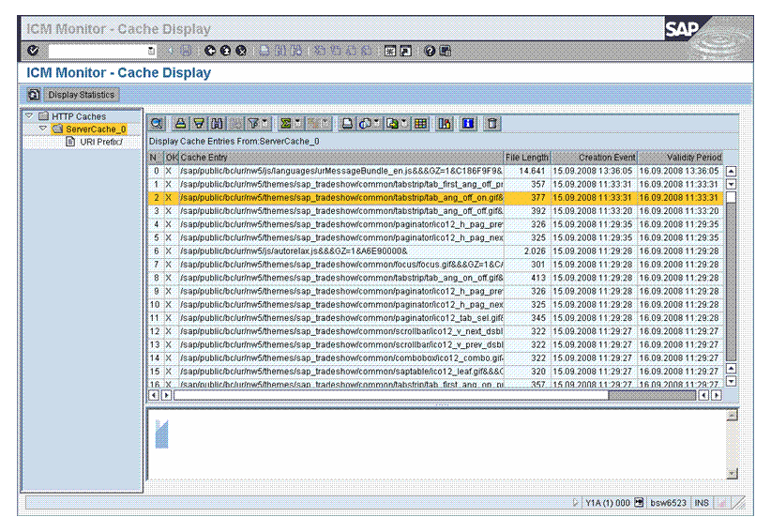Click the Display Statistics button
This screenshot has width=771, height=532.
pos(81,95)
